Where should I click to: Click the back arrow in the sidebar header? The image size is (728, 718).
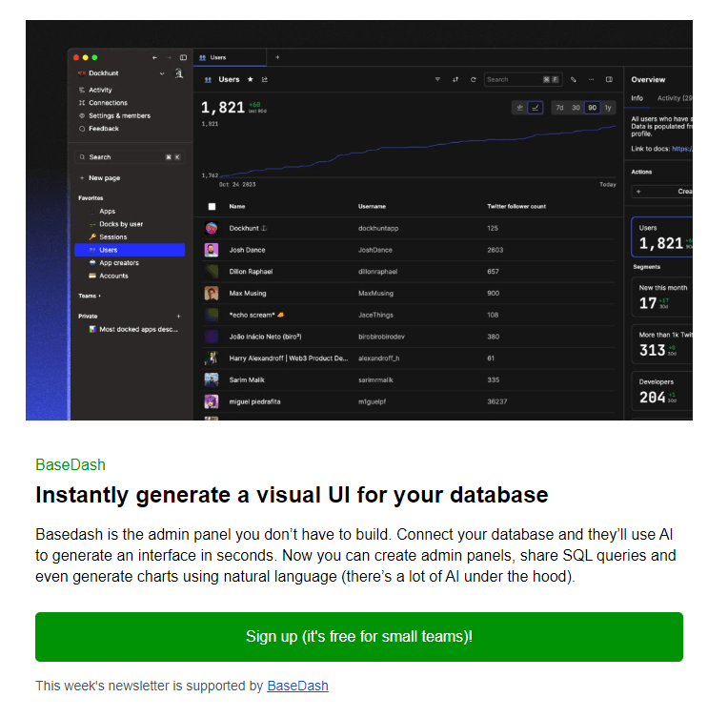[154, 57]
